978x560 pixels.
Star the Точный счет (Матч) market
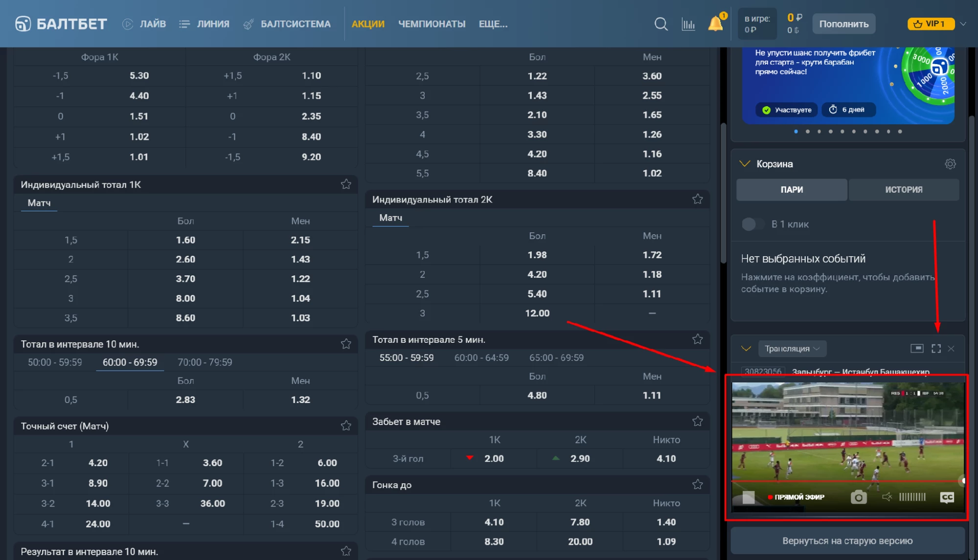click(x=346, y=426)
